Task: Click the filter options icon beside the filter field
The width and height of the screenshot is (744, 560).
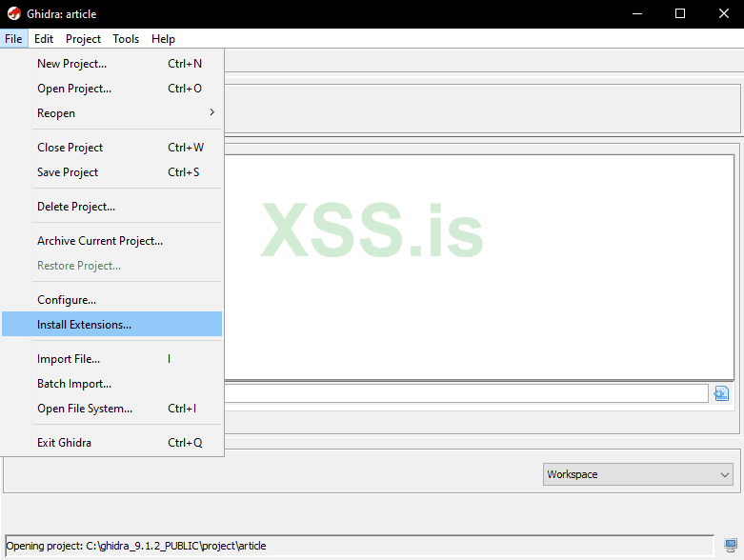Action: click(x=721, y=393)
